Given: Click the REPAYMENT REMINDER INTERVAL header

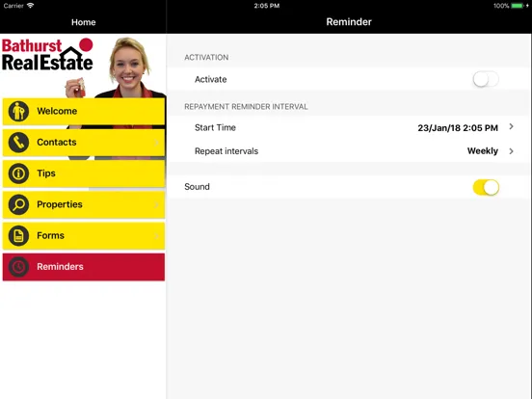Looking at the screenshot, I should coord(246,107).
